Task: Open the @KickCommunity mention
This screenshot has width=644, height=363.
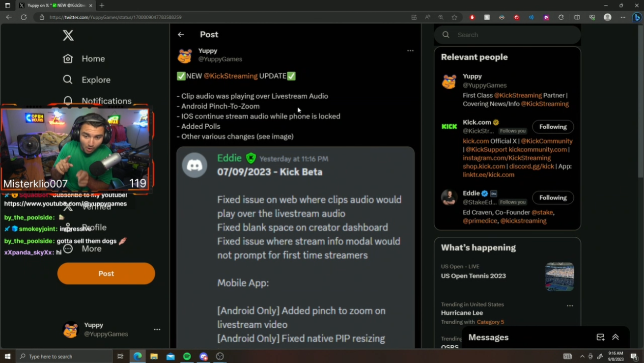Action: (x=547, y=141)
